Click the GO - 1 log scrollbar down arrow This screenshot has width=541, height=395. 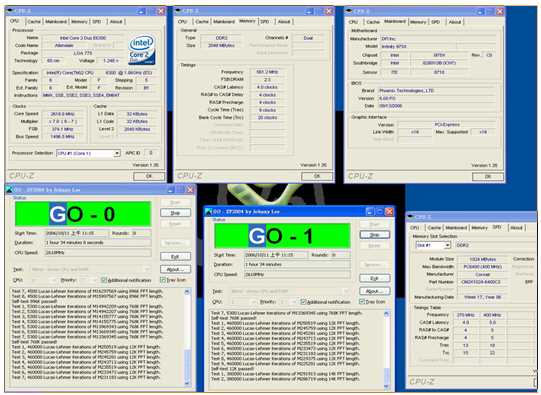click(x=386, y=387)
